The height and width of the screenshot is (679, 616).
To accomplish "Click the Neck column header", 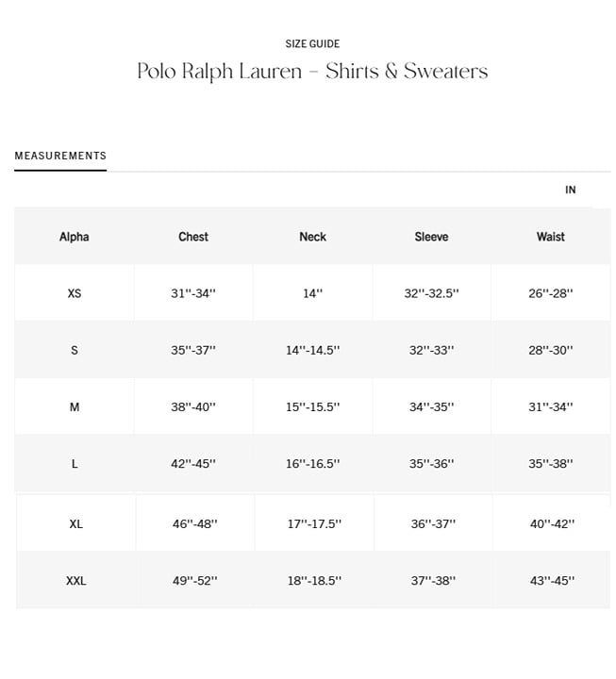I will 312,237.
